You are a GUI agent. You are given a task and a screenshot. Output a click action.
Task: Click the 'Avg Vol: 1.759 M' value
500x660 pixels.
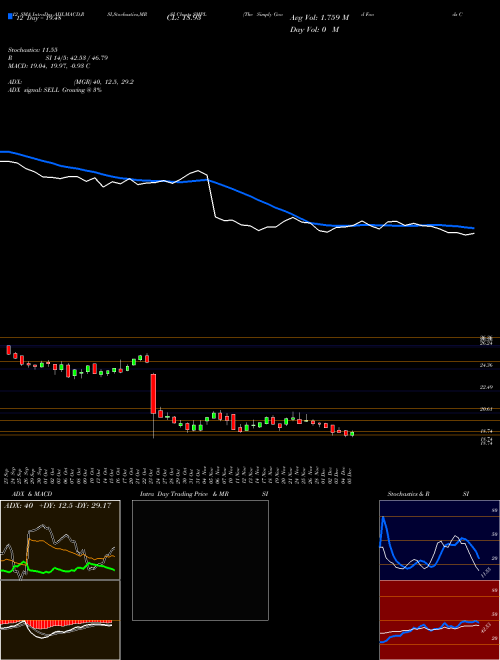[319, 18]
